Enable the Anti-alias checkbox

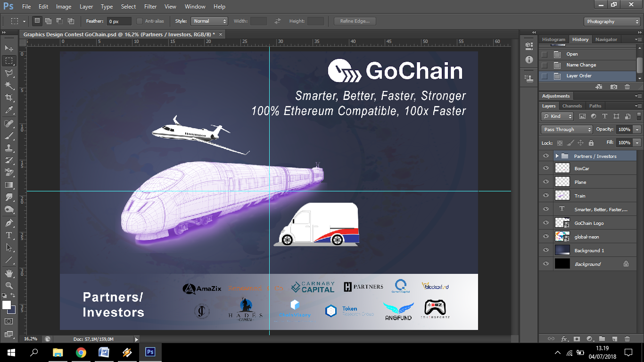[140, 21]
